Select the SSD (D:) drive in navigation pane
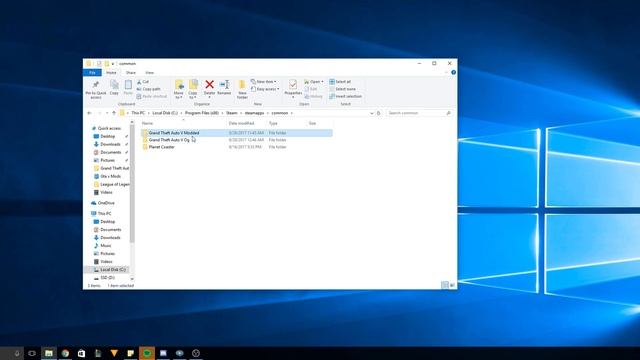Screen dimensions: 640x360 [107, 278]
